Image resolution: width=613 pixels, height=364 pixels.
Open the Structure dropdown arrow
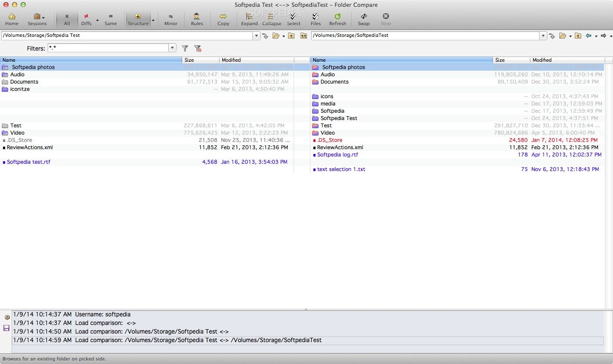[153, 20]
